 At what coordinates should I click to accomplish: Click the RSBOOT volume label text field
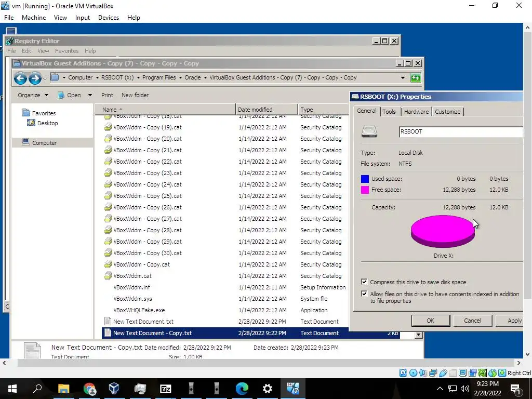coord(461,131)
